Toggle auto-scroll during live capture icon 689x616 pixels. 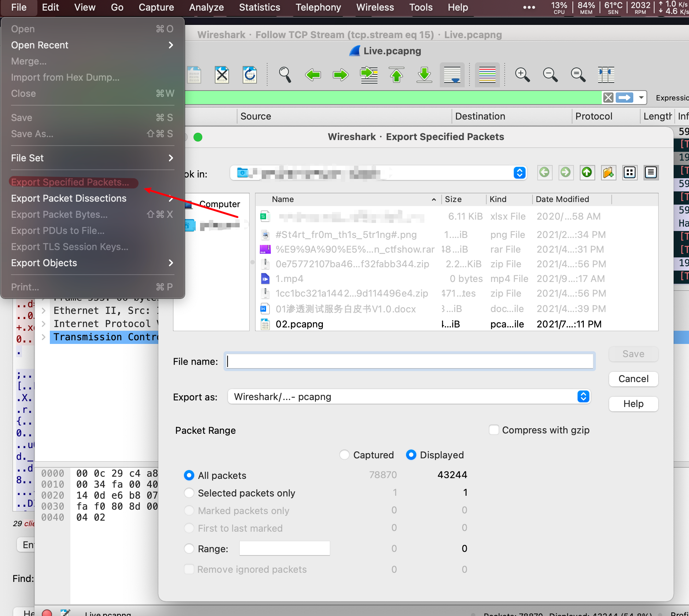click(x=452, y=75)
